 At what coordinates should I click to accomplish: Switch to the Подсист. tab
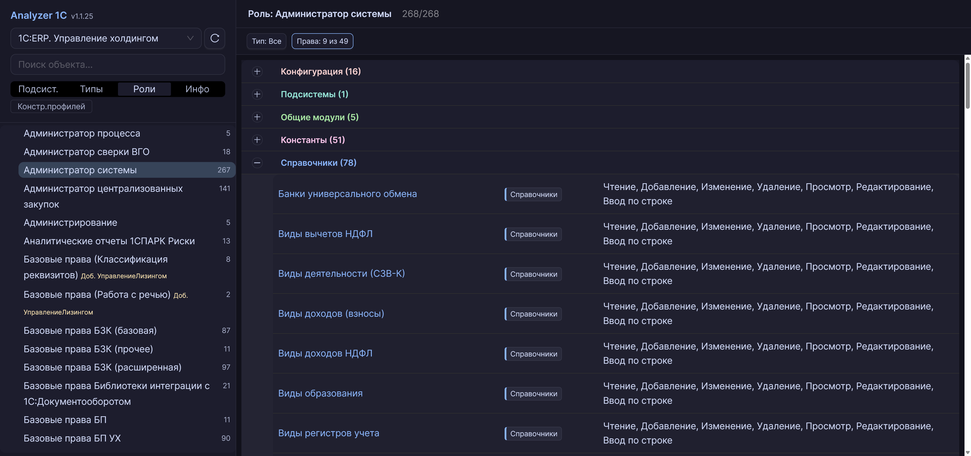click(x=38, y=89)
